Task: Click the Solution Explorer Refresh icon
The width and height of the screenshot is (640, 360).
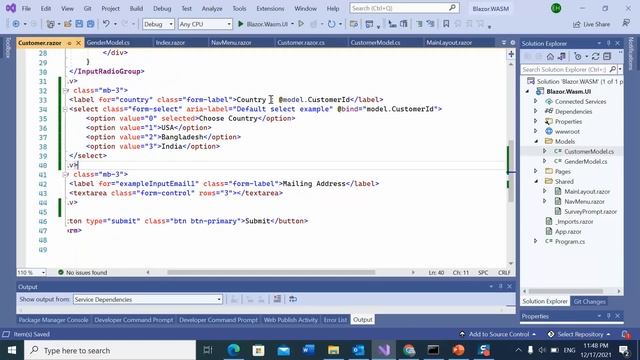Action: pos(596,56)
